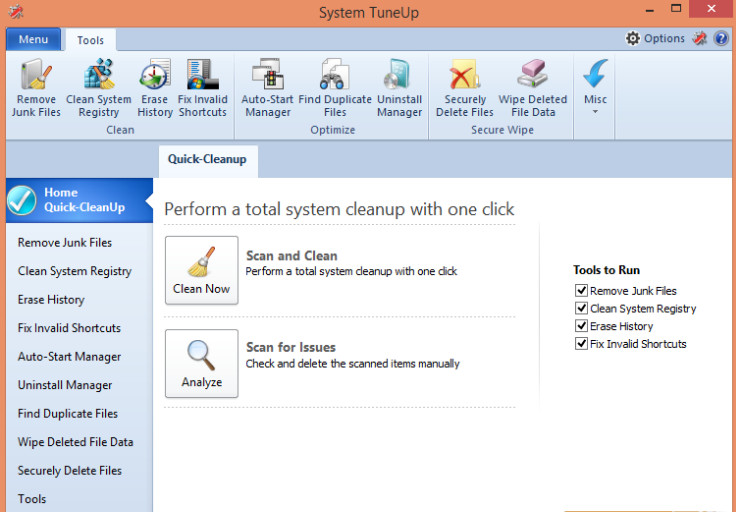Go to Auto-Start Manager in sidebar
Screen dimensions: 736x512
pos(69,357)
